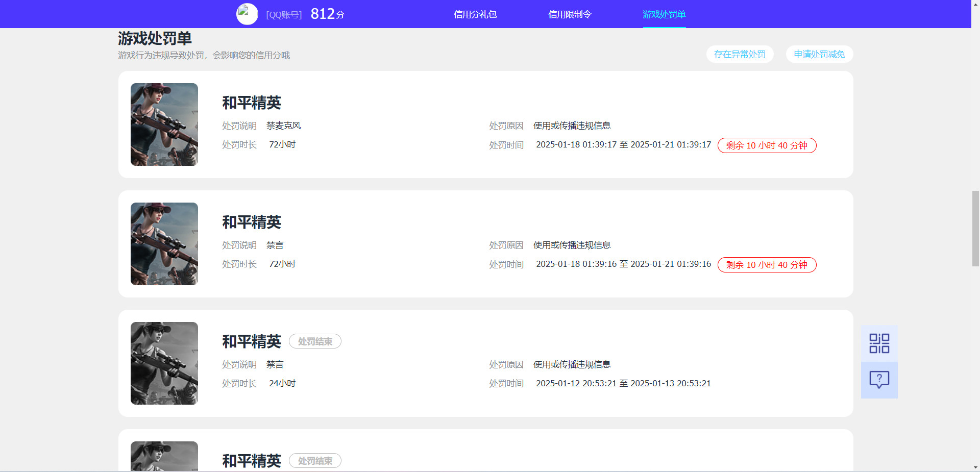Open the 信用限制令 tab

570,14
